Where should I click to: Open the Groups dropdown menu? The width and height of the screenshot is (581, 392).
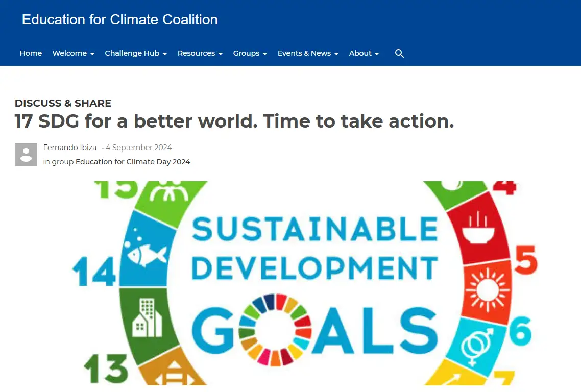coord(250,53)
